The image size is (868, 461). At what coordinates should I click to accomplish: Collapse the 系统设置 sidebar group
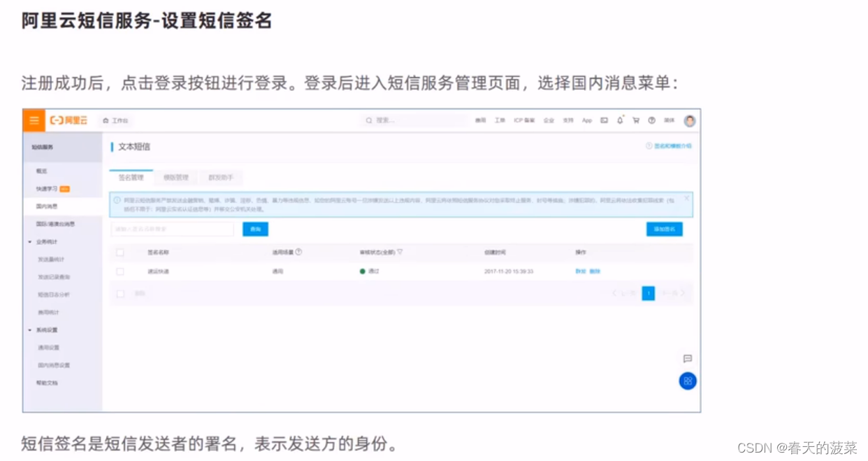pyautogui.click(x=30, y=330)
